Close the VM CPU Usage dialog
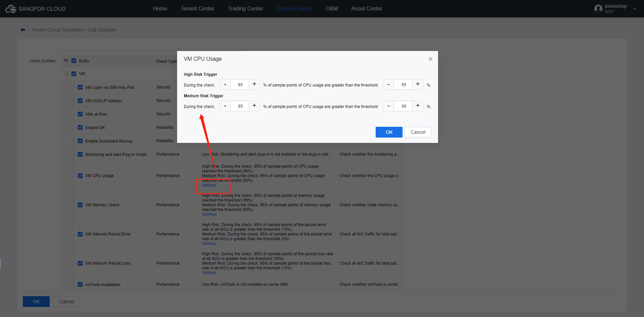644x317 pixels. pyautogui.click(x=430, y=59)
